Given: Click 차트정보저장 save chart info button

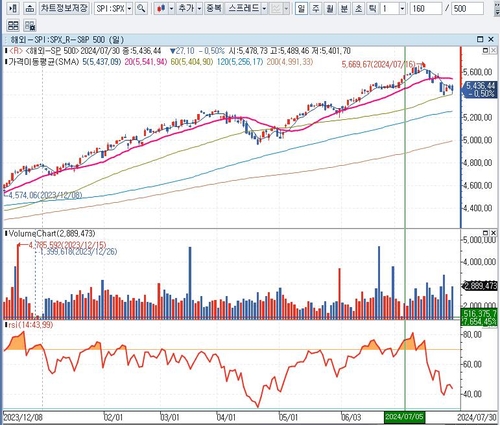Looking at the screenshot, I should [x=64, y=8].
